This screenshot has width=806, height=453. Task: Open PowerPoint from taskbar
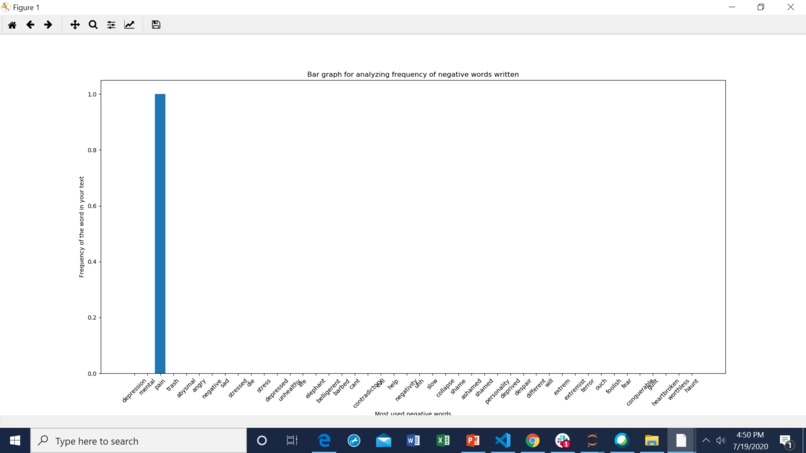tap(473, 441)
